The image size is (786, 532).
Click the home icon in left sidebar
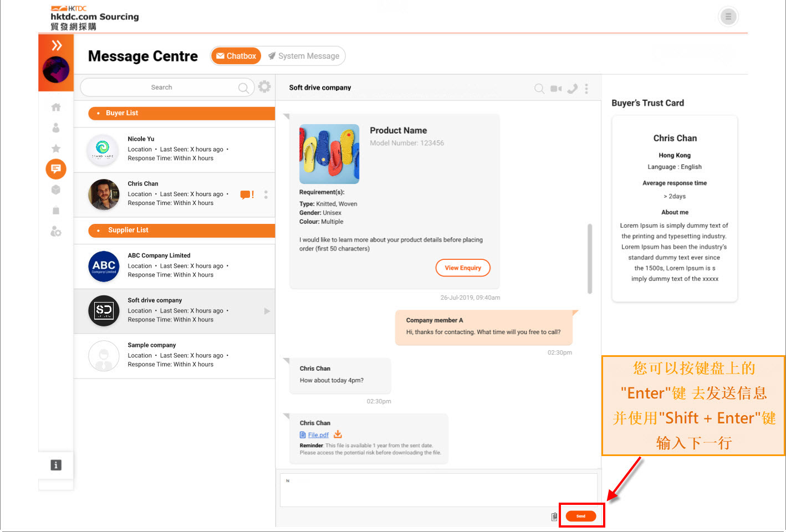56,108
